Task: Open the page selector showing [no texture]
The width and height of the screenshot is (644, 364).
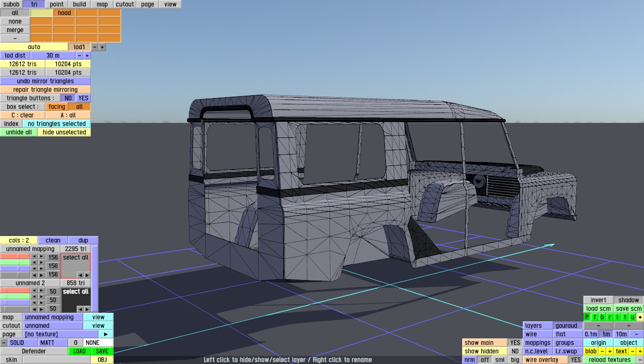Action: tap(61, 334)
